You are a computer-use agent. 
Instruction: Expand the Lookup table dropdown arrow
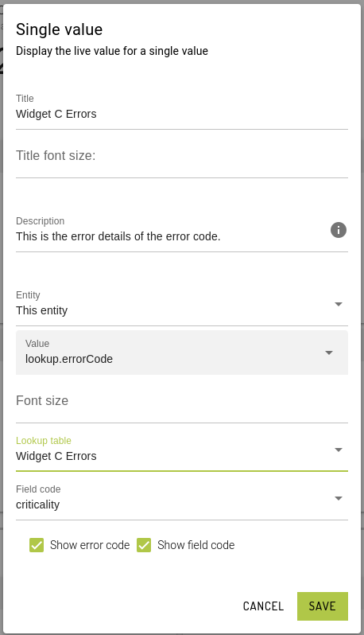click(339, 450)
